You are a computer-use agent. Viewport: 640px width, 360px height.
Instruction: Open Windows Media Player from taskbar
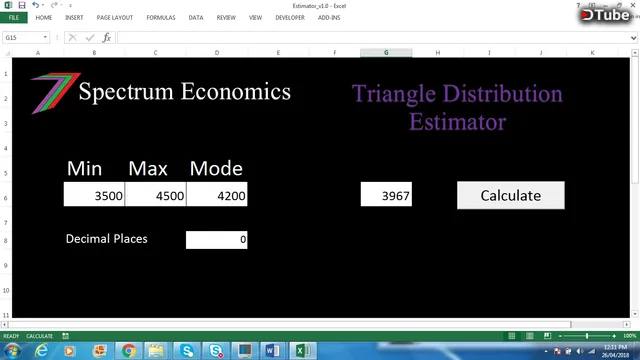(x=69, y=351)
